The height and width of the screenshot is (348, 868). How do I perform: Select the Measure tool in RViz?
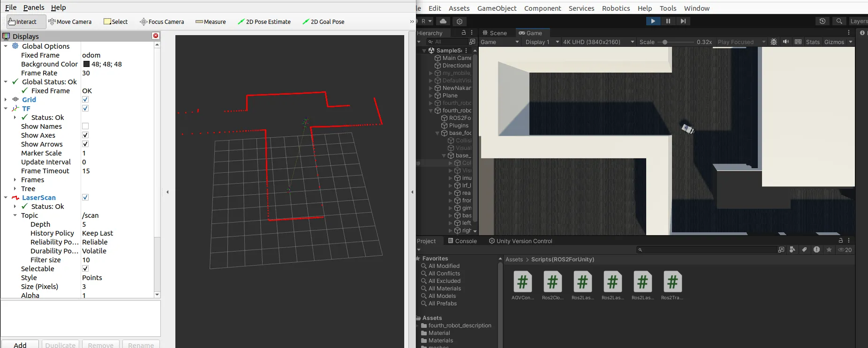point(211,22)
